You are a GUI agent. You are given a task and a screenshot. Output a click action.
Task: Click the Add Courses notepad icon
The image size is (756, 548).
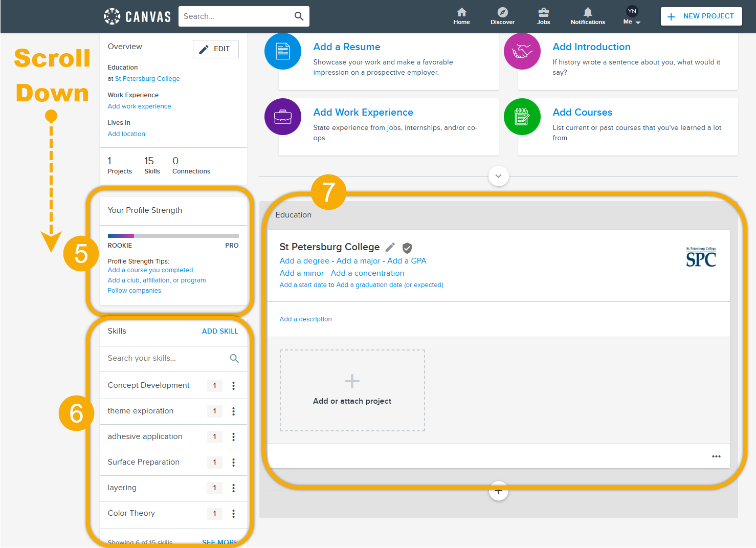coord(522,117)
